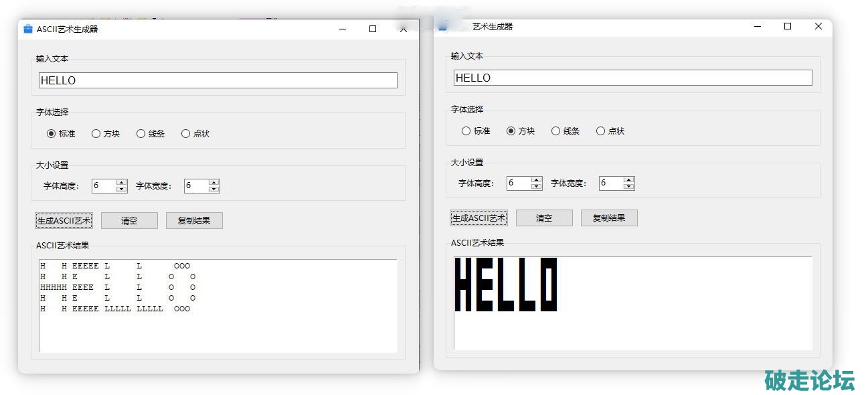
Task: Minimize the left ASCII艺术生成器 window
Action: coord(343,29)
